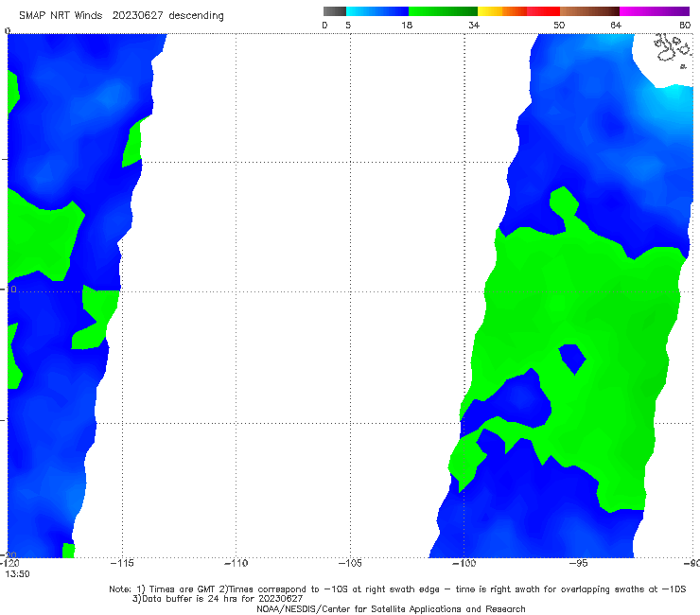Click the small blue hole inside the green wind region
The image size is (700, 615).
tap(572, 359)
